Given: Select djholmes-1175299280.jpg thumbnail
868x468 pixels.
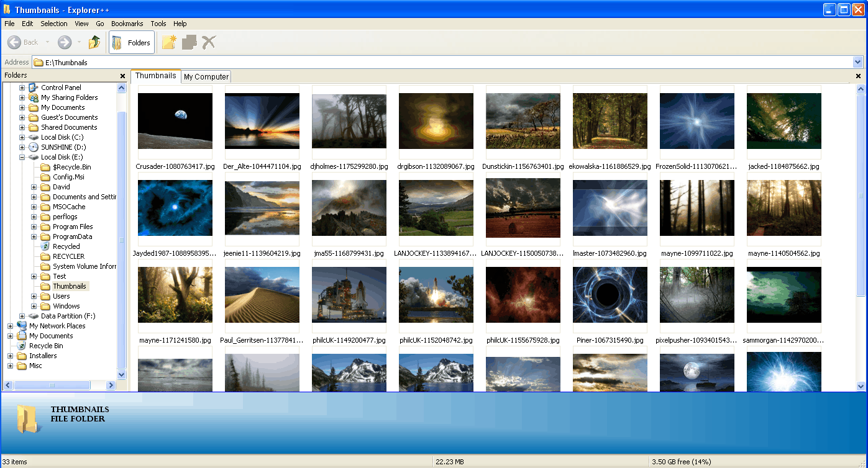Looking at the screenshot, I should point(349,122).
